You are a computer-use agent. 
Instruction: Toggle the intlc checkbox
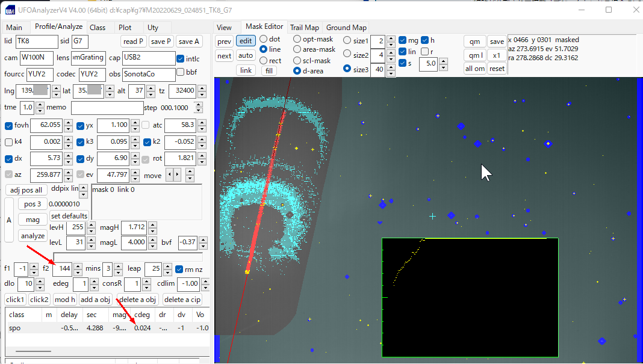[x=181, y=59]
